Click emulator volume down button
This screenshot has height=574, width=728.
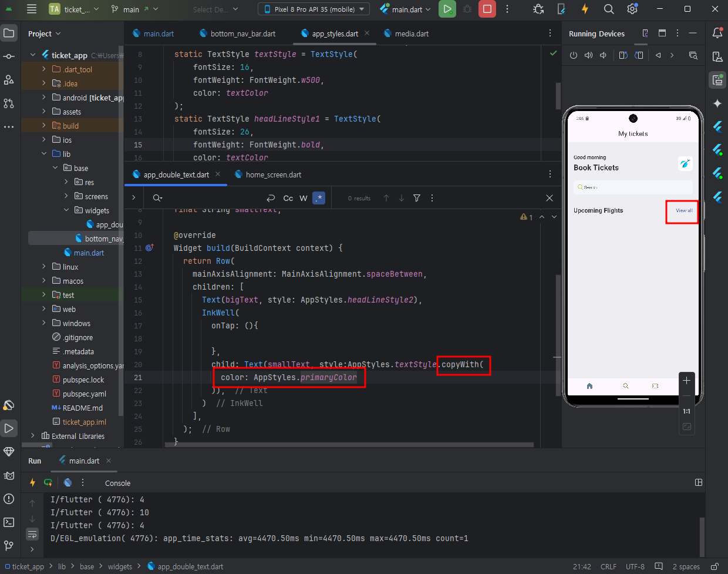click(x=603, y=55)
